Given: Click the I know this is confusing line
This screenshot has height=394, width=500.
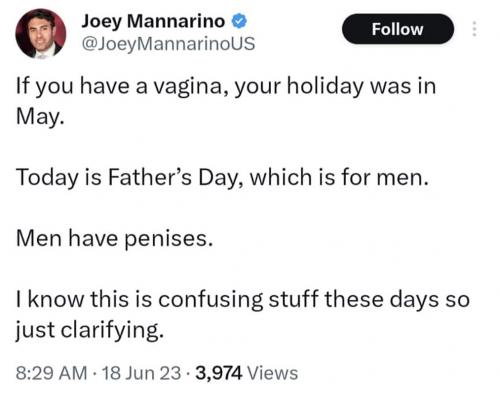Looking at the screenshot, I should 243,299.
